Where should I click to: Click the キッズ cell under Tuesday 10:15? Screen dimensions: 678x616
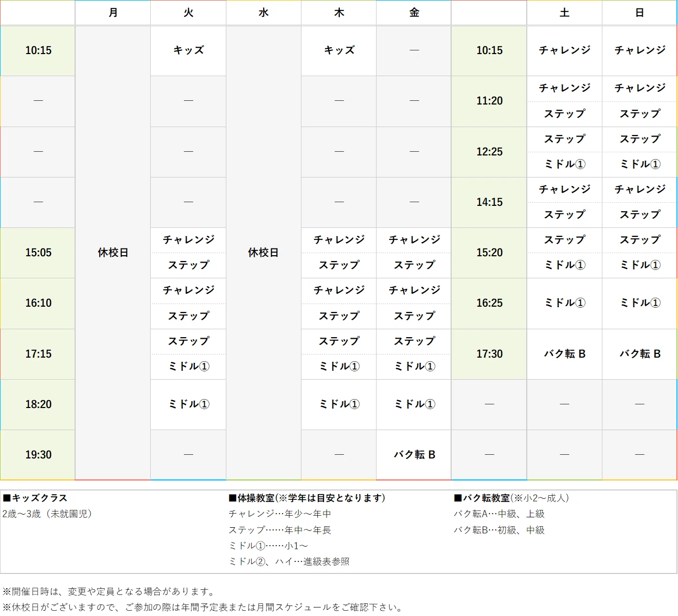pyautogui.click(x=187, y=50)
